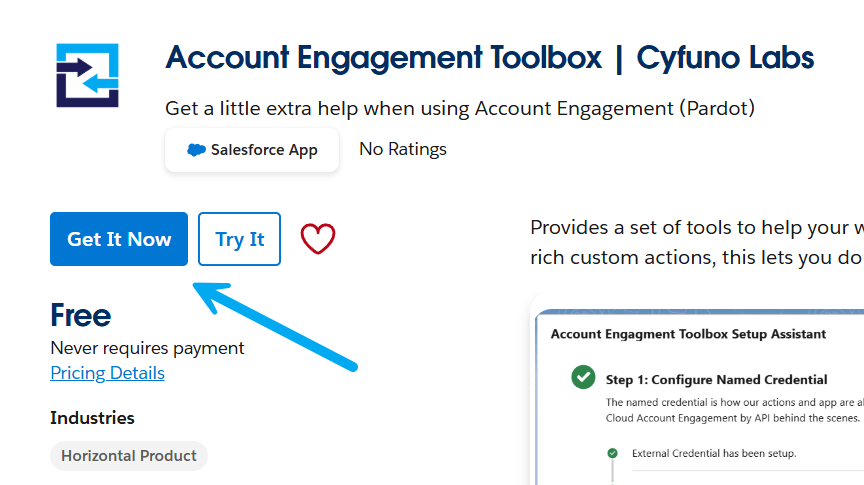Open the Setup Assistant screenshot thumbnail
The image size is (864, 485).
click(x=699, y=397)
